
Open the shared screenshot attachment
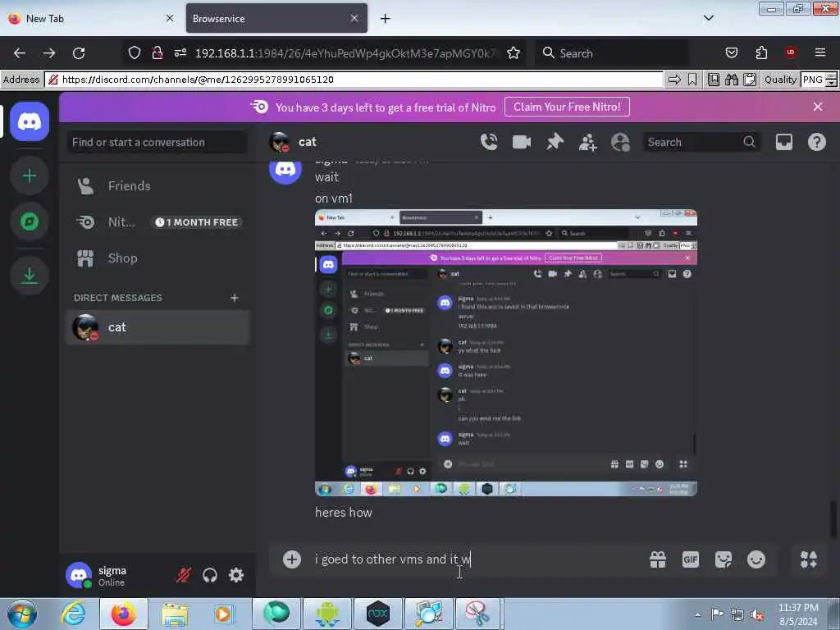pyautogui.click(x=505, y=353)
